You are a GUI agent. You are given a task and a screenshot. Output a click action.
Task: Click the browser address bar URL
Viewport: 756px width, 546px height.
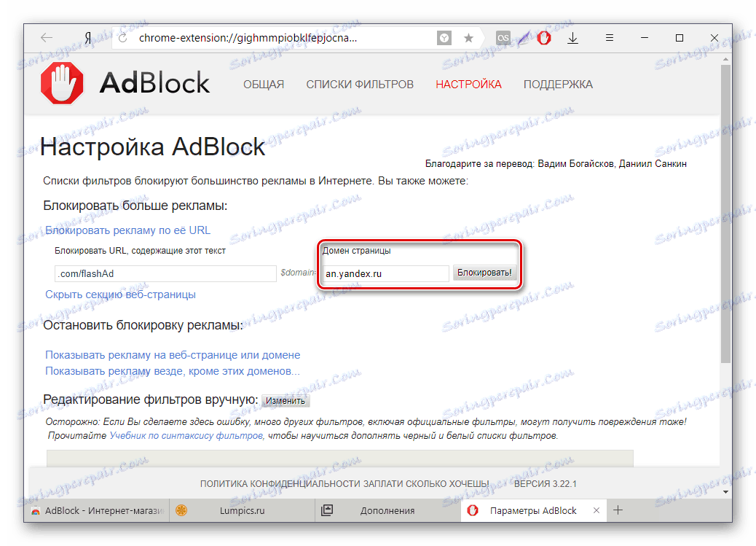click(x=248, y=38)
